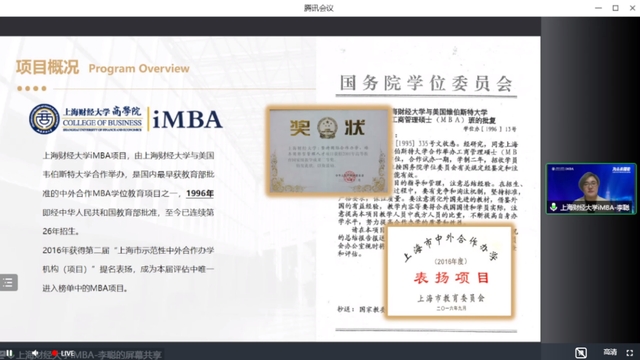Click the 项目概况 slide heading
This screenshot has width=640, height=360.
click(47, 67)
